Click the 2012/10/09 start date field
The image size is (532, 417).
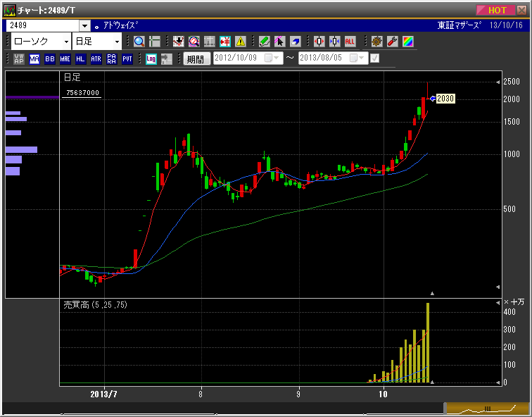(238, 58)
